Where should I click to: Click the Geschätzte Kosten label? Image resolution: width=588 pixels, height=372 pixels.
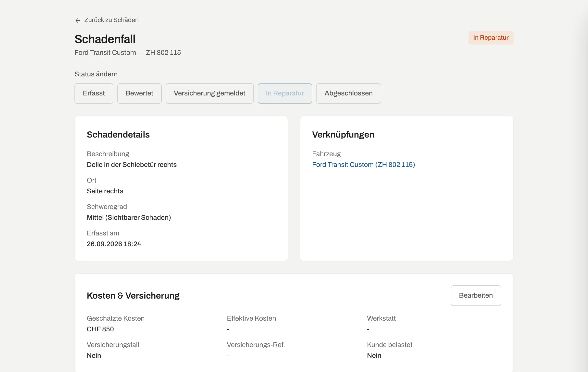click(x=116, y=318)
